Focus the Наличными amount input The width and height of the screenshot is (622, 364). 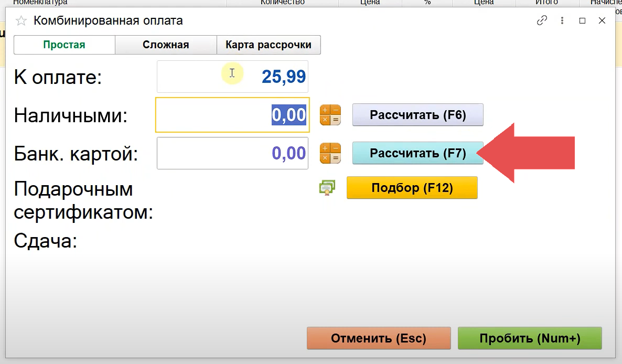232,115
